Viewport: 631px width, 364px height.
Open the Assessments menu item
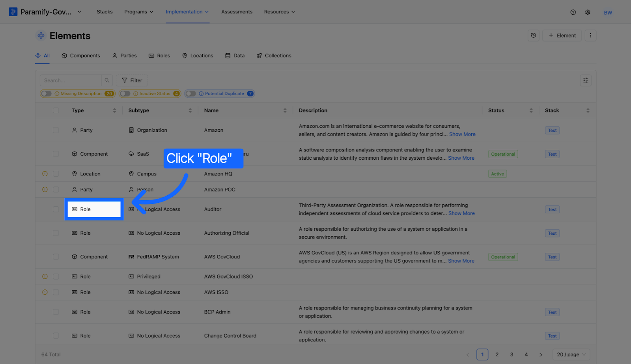pos(237,12)
